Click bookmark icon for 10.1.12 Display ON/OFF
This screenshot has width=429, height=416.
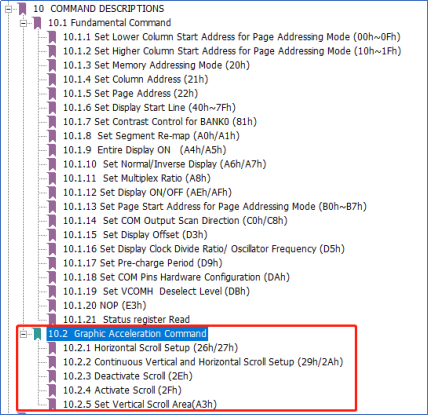tap(52, 193)
